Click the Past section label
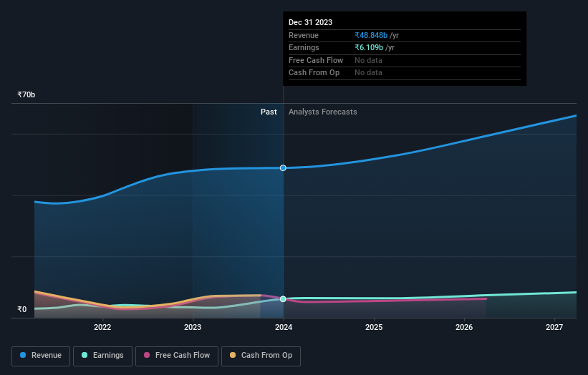The width and height of the screenshot is (588, 375). coord(269,112)
